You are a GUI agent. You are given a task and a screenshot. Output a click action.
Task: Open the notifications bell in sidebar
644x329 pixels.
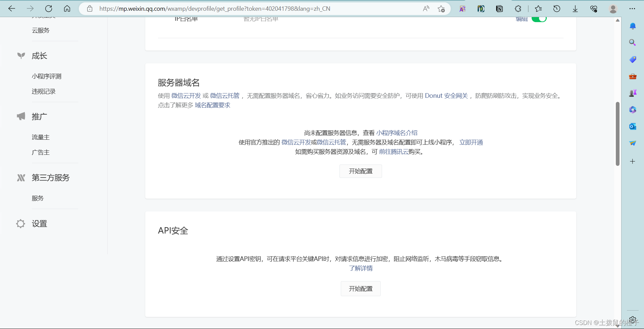[633, 26]
